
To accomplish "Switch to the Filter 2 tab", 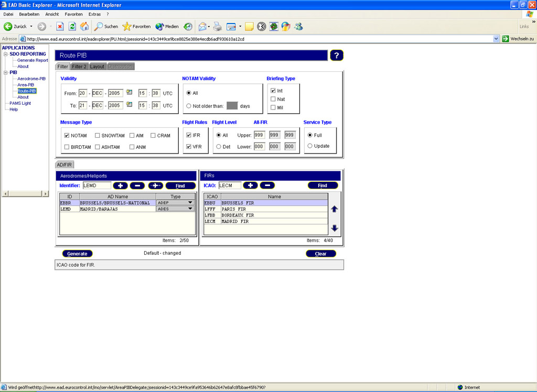I will [x=79, y=67].
